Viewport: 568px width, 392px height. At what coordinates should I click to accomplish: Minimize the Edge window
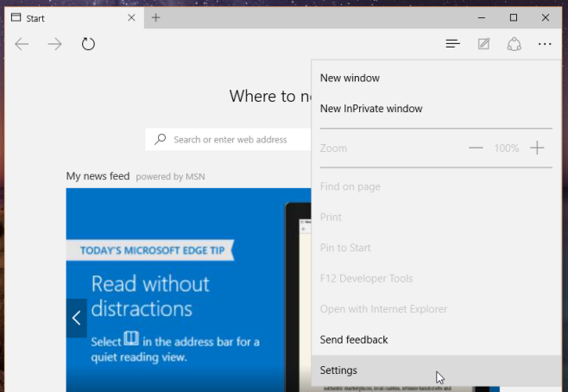(x=482, y=17)
